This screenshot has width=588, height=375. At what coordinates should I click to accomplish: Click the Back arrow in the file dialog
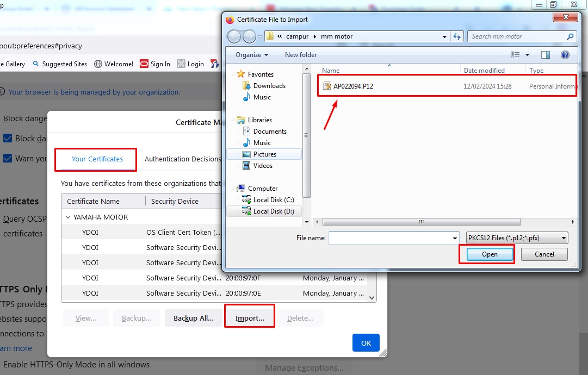click(234, 37)
